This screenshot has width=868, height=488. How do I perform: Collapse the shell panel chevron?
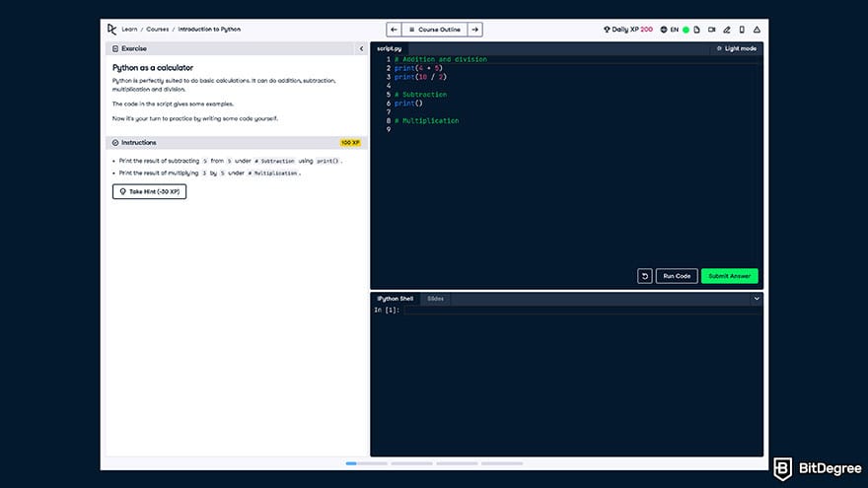click(757, 299)
